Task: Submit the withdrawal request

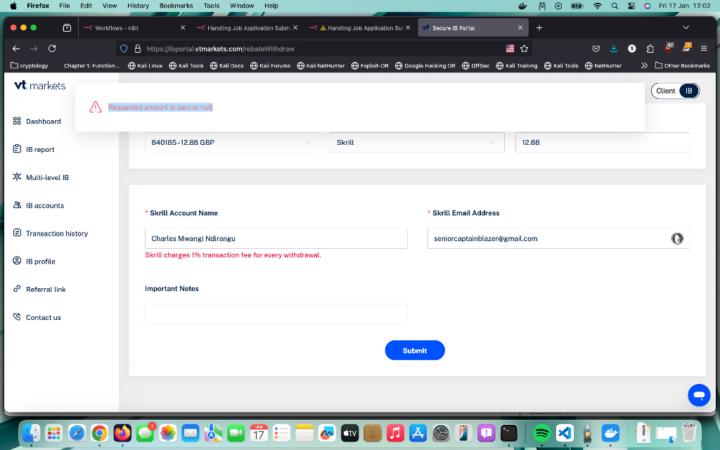Action: tap(415, 350)
